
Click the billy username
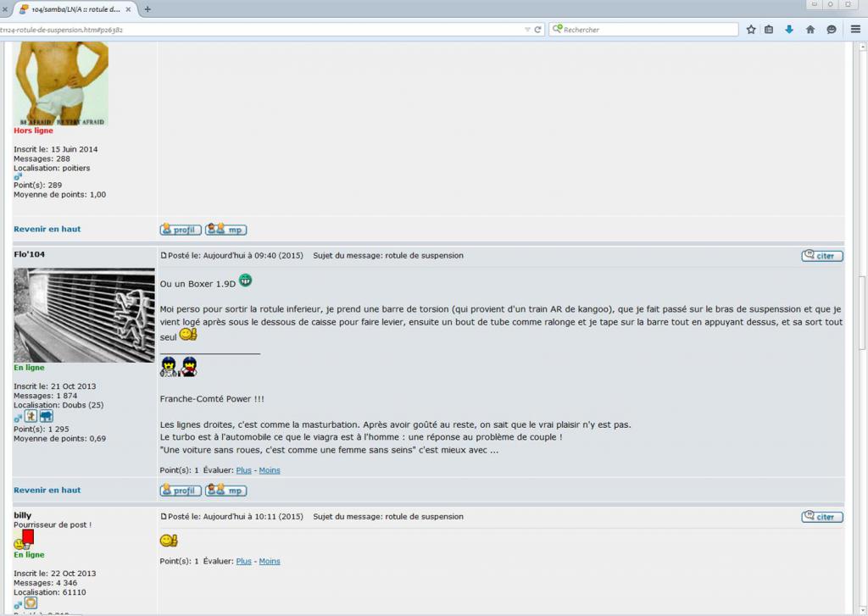[x=23, y=515]
